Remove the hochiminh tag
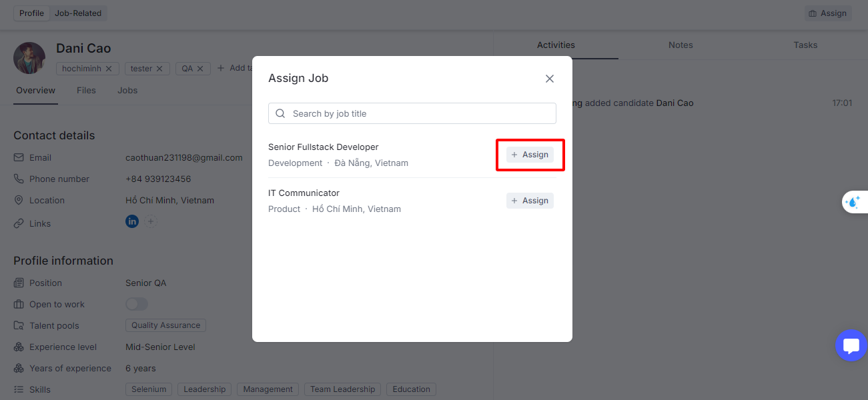 click(108, 69)
